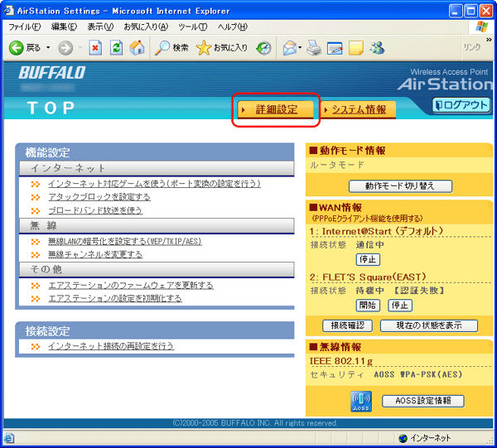Click the yellow note Discuss icon
This screenshot has width=497, height=448.
pos(356,48)
